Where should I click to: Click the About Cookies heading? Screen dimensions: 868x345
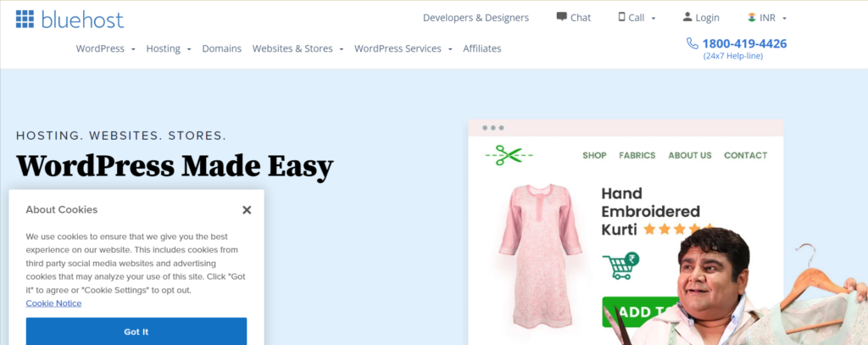pos(61,210)
